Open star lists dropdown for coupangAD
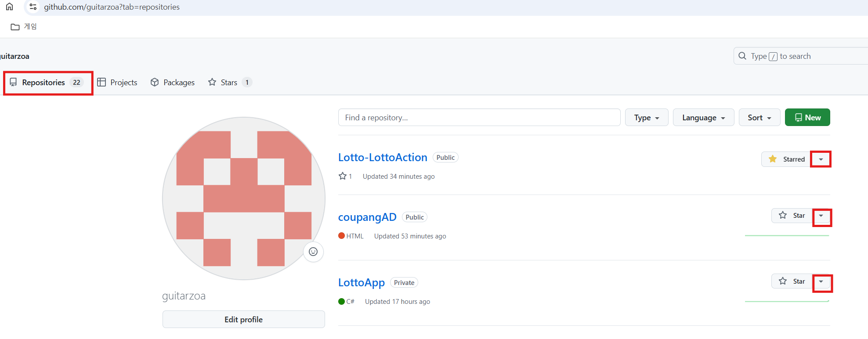Image resolution: width=868 pixels, height=339 pixels. (821, 216)
